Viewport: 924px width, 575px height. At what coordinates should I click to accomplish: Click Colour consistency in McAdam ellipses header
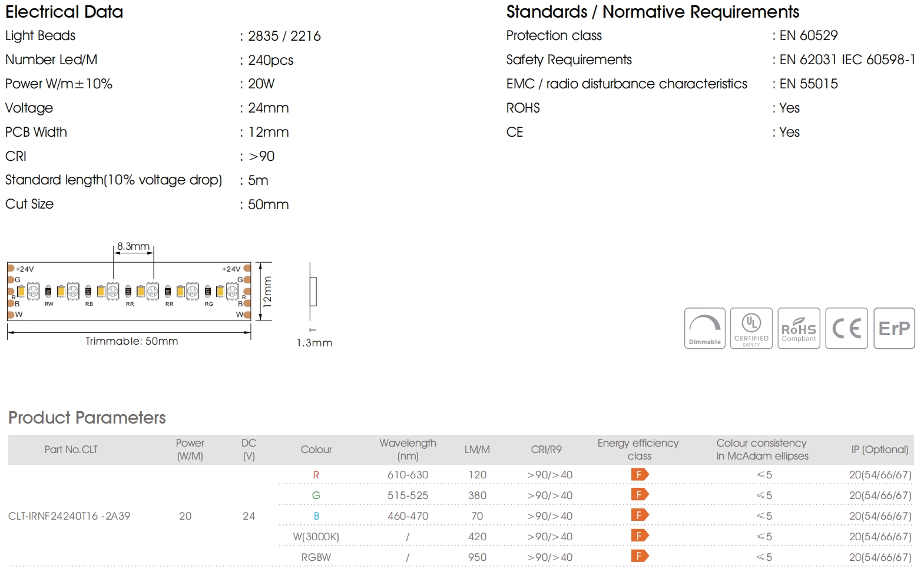[x=762, y=450]
